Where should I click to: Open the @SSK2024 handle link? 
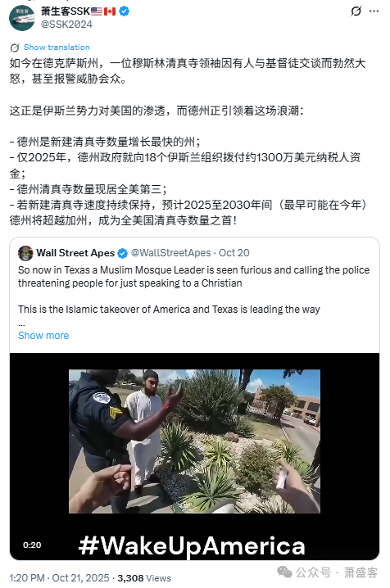pyautogui.click(x=66, y=24)
